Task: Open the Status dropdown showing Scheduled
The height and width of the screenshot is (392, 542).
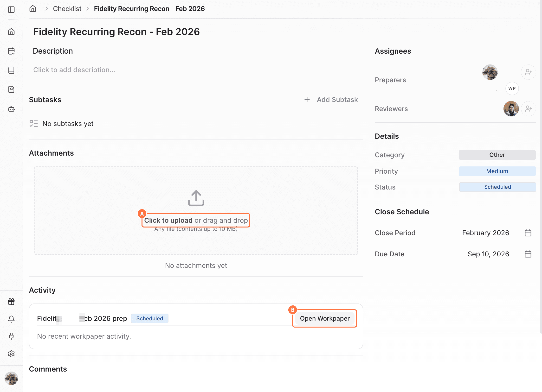Action: (x=497, y=187)
